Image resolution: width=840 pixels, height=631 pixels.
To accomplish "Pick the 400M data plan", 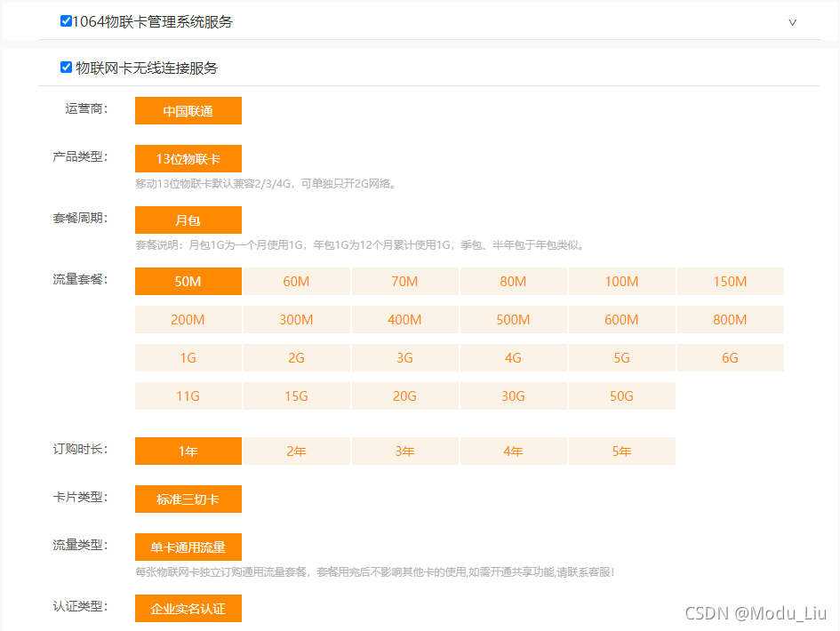I will (x=405, y=319).
